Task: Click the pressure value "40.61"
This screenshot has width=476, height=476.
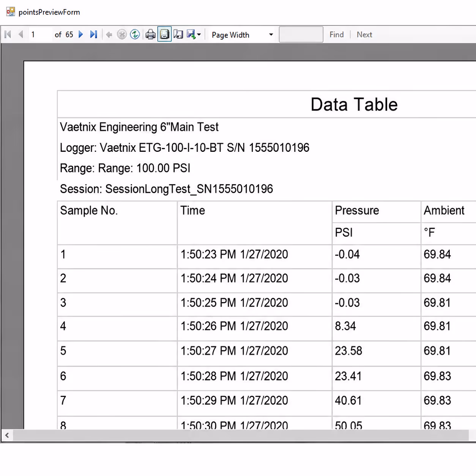Action: click(348, 400)
